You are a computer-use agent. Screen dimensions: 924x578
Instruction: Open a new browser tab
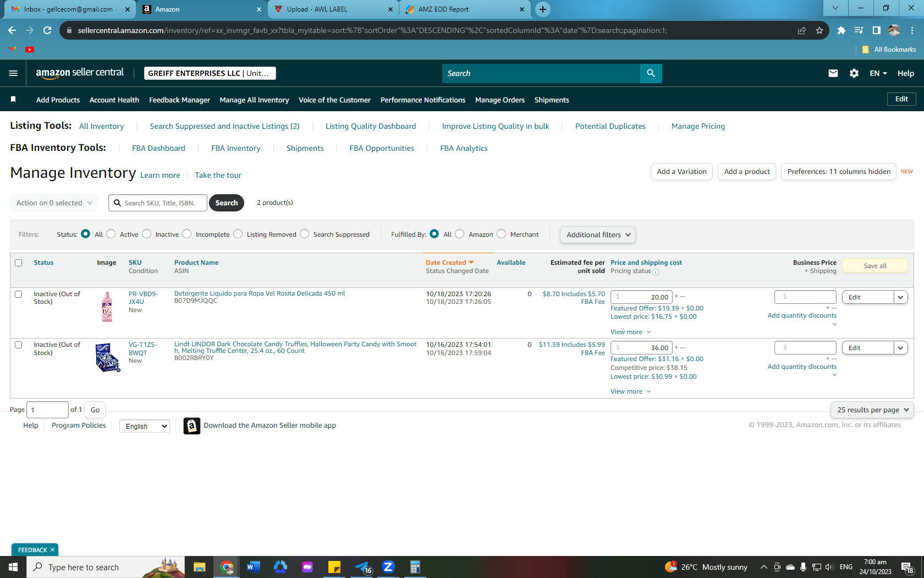point(543,9)
